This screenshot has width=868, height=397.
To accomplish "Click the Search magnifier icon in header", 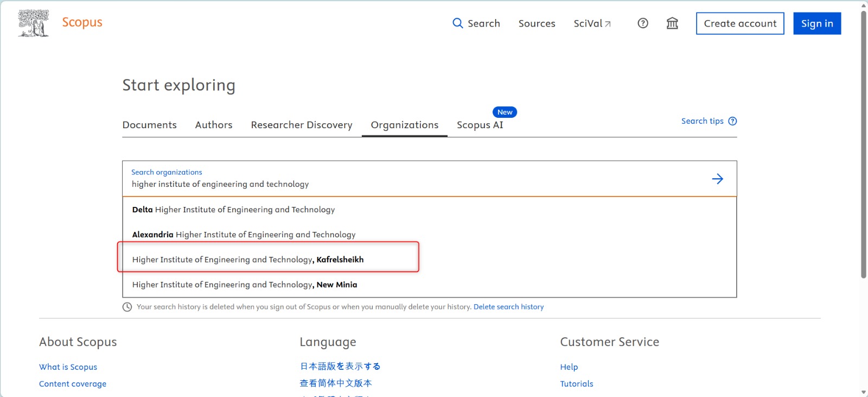I will [458, 23].
